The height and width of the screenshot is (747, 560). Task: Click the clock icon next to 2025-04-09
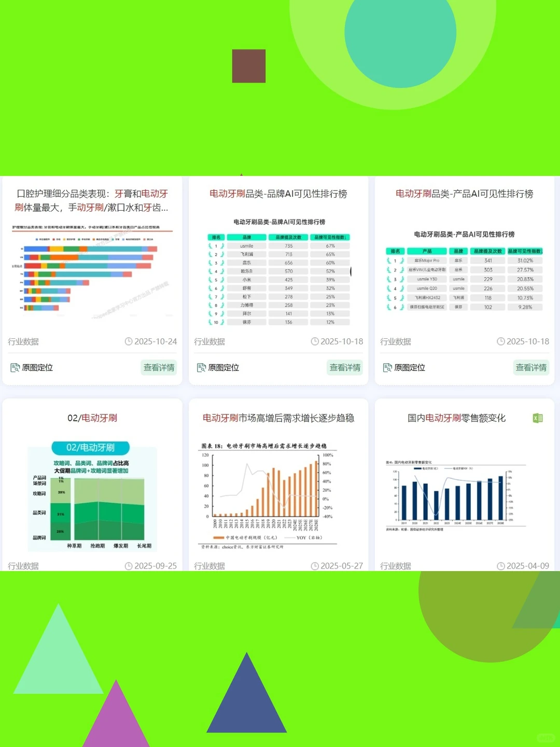(502, 566)
